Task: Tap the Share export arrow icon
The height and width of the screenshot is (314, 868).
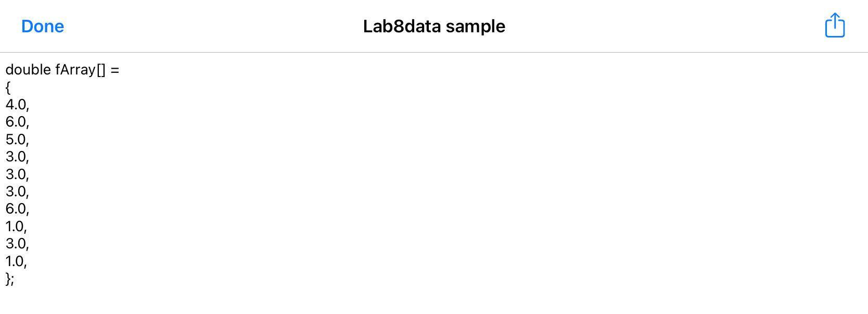Action: point(835,25)
